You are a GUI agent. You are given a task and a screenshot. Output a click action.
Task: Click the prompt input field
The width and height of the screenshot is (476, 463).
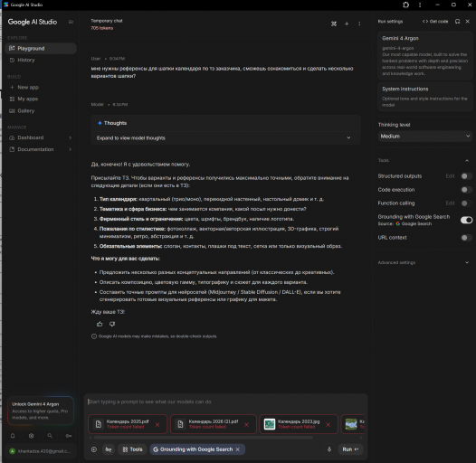click(x=225, y=402)
